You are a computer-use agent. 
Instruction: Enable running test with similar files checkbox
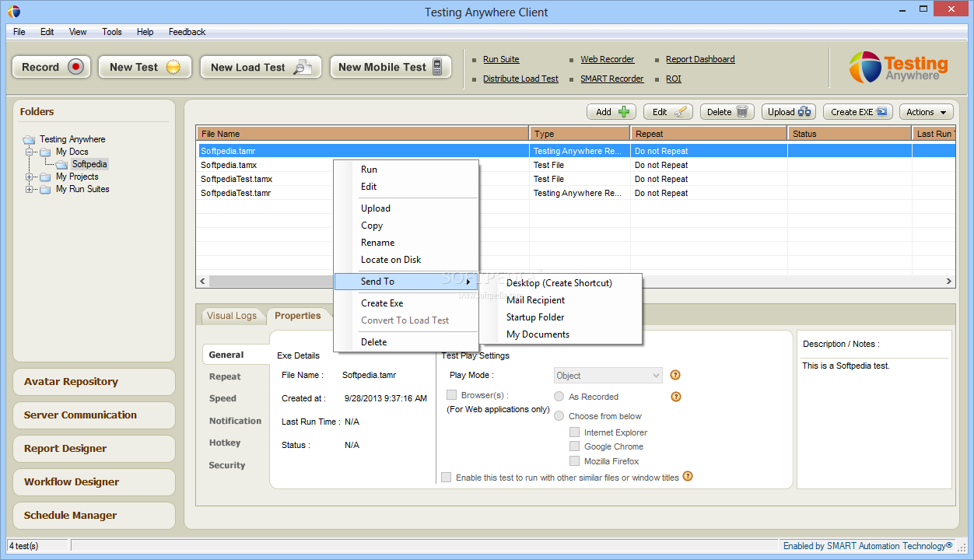tap(446, 478)
